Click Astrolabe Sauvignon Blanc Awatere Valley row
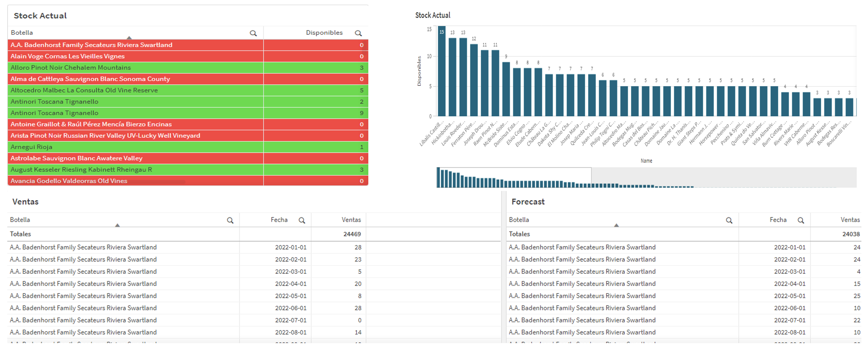Image resolution: width=868 pixels, height=356 pixels. tap(135, 159)
